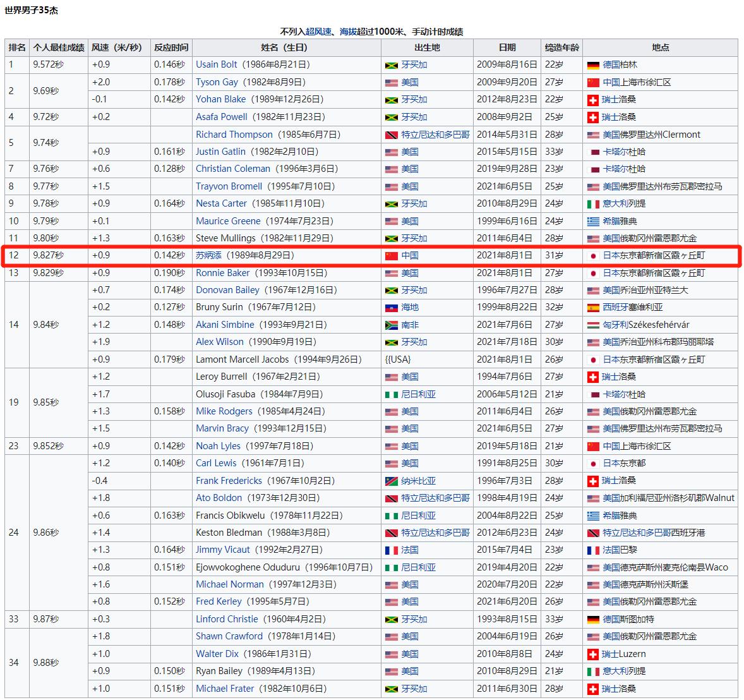
Task: Follow the 苏炳添 name link
Action: coord(208,255)
